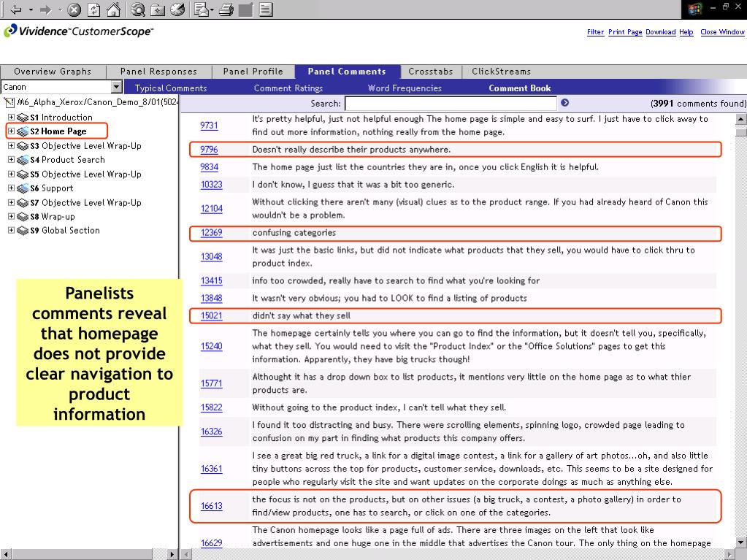Open the Back history dropdown arrow

pos(31,9)
